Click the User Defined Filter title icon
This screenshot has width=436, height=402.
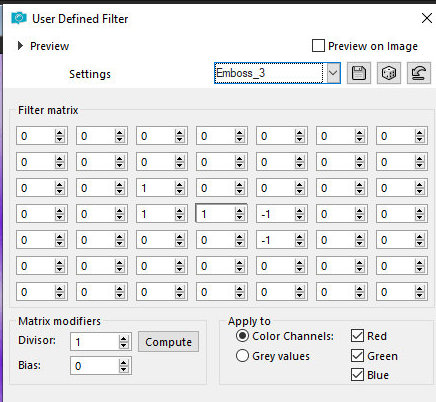click(19, 18)
